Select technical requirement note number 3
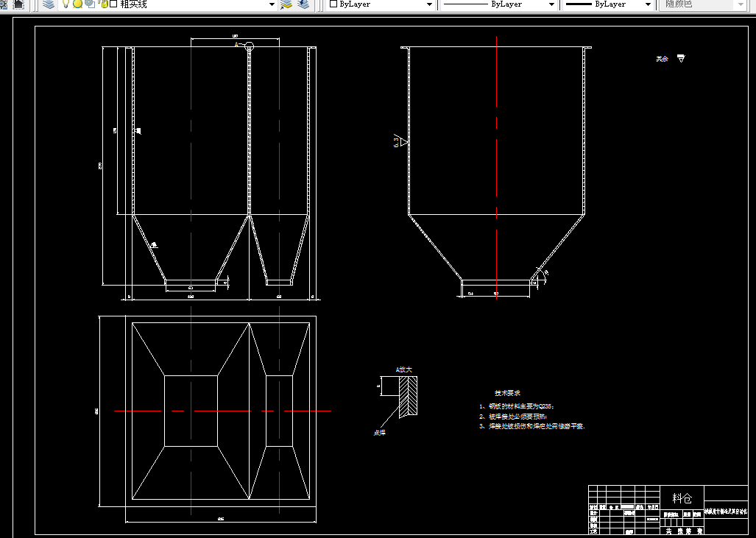 (531, 427)
